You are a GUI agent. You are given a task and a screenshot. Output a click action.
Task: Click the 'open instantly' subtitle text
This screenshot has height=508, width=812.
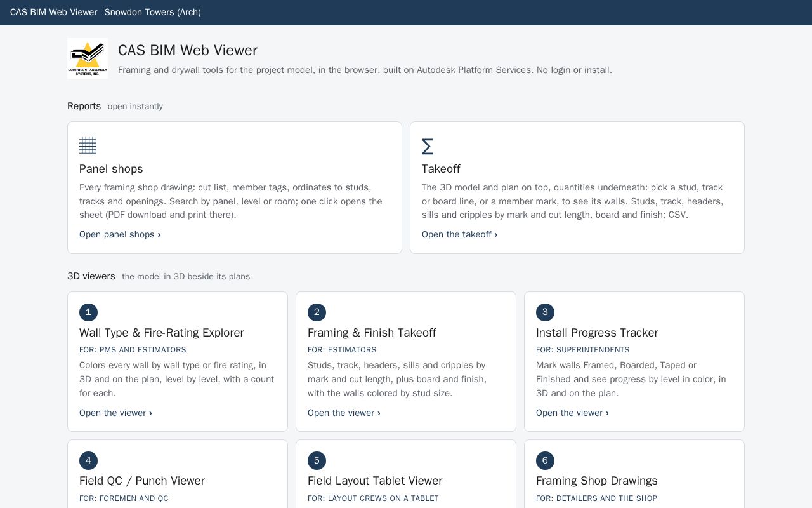click(135, 107)
